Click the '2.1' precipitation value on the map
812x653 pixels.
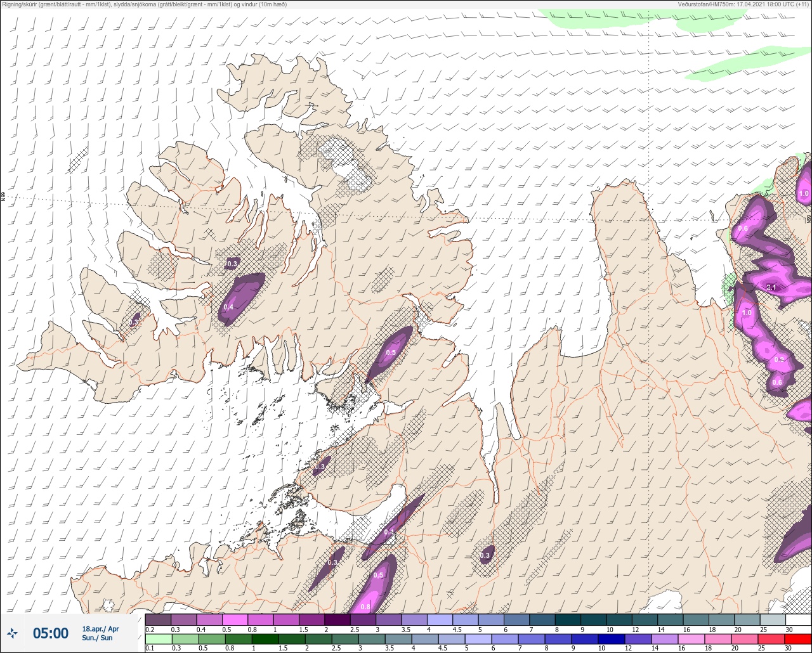pyautogui.click(x=771, y=288)
